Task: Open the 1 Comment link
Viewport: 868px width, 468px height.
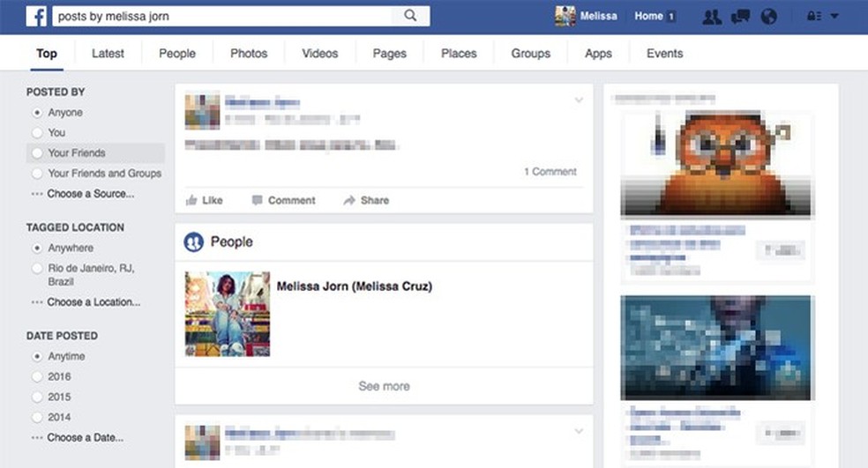Action: (x=550, y=172)
